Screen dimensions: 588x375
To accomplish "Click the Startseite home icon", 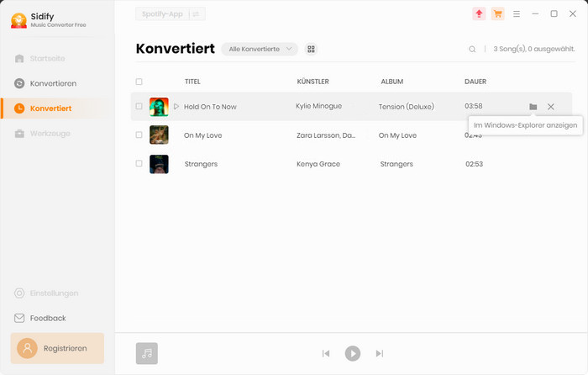I will (19, 59).
